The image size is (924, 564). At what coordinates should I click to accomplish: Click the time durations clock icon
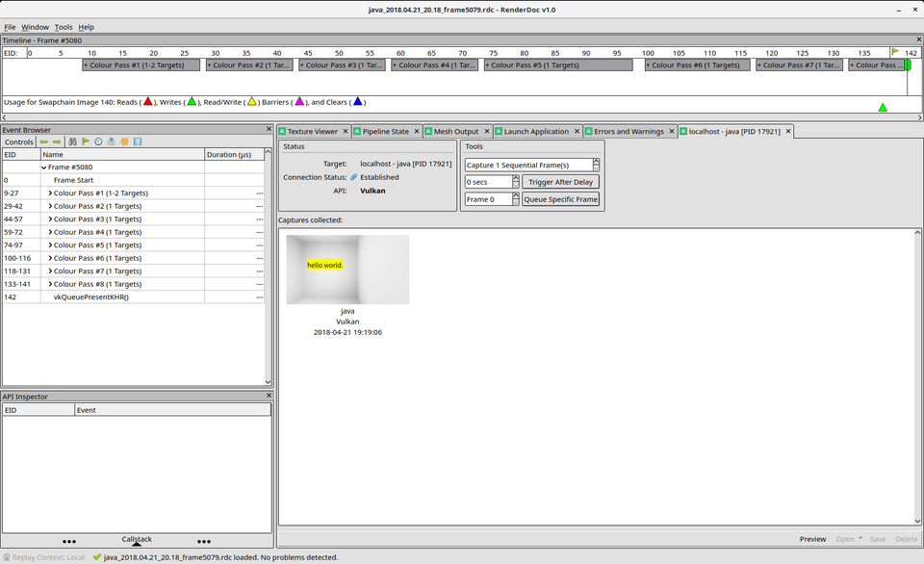pos(98,141)
